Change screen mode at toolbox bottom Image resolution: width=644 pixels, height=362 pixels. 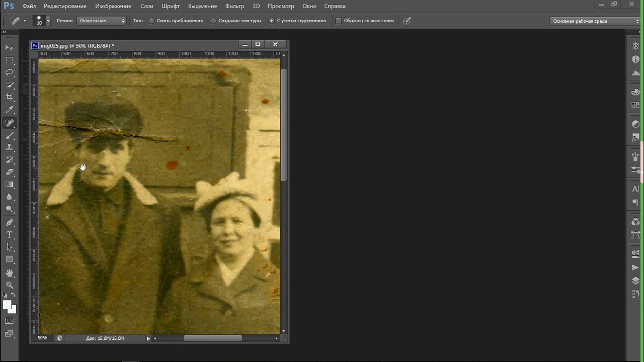[10, 333]
